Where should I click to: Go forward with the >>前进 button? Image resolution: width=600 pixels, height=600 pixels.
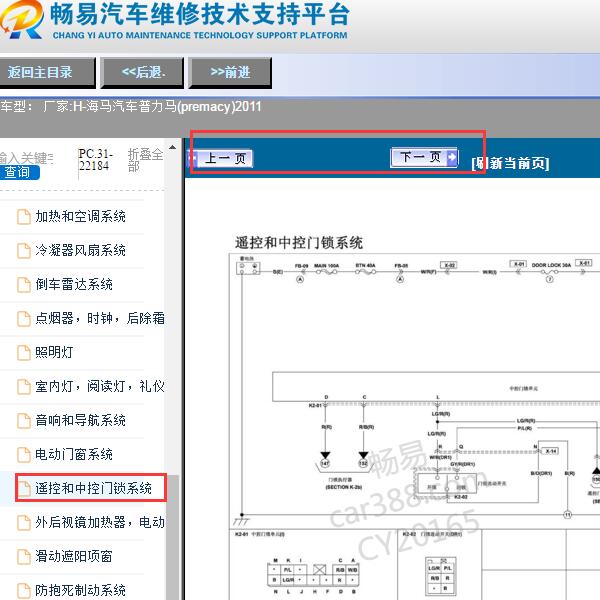click(230, 73)
